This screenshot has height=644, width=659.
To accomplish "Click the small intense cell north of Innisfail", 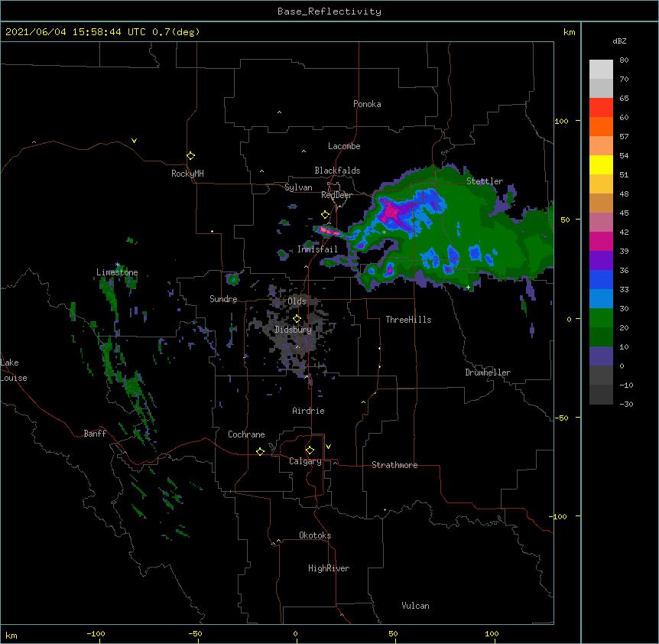I will point(329,231).
